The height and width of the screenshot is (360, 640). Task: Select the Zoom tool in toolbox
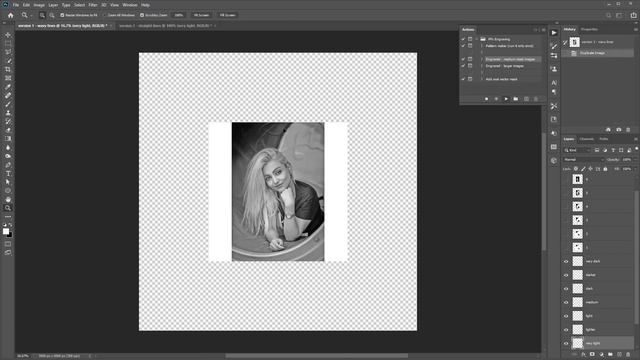(x=8, y=208)
